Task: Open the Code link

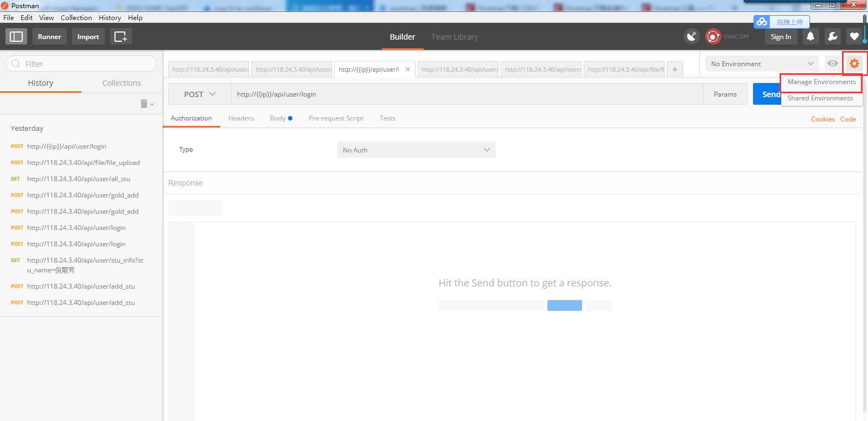Action: pos(848,119)
